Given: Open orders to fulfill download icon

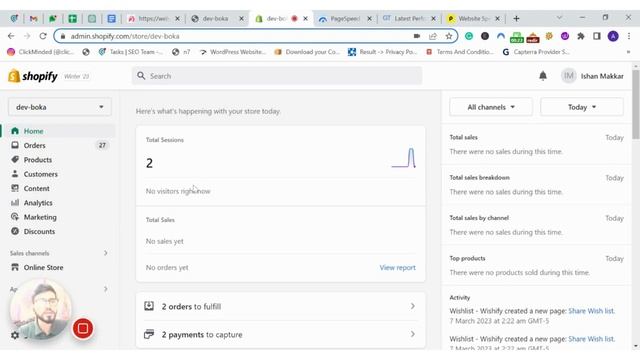Looking at the screenshot, I should [149, 306].
